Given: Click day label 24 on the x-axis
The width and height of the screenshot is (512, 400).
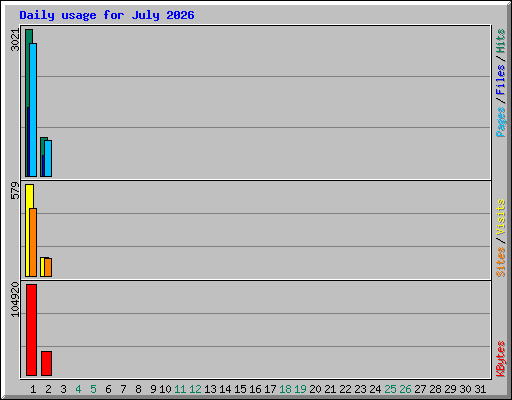Looking at the screenshot, I should pyautogui.click(x=375, y=389).
